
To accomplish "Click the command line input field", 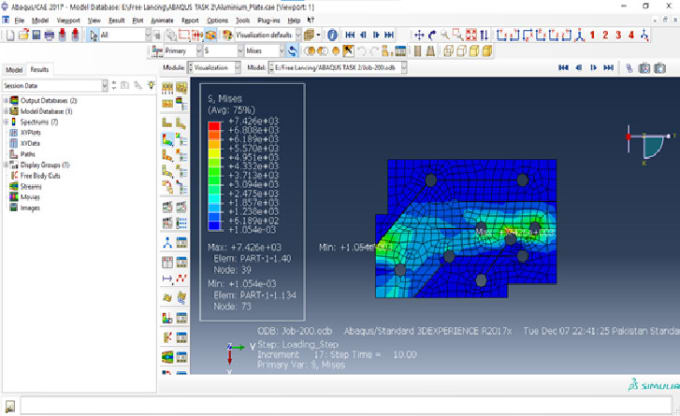I will pyautogui.click(x=346, y=406).
